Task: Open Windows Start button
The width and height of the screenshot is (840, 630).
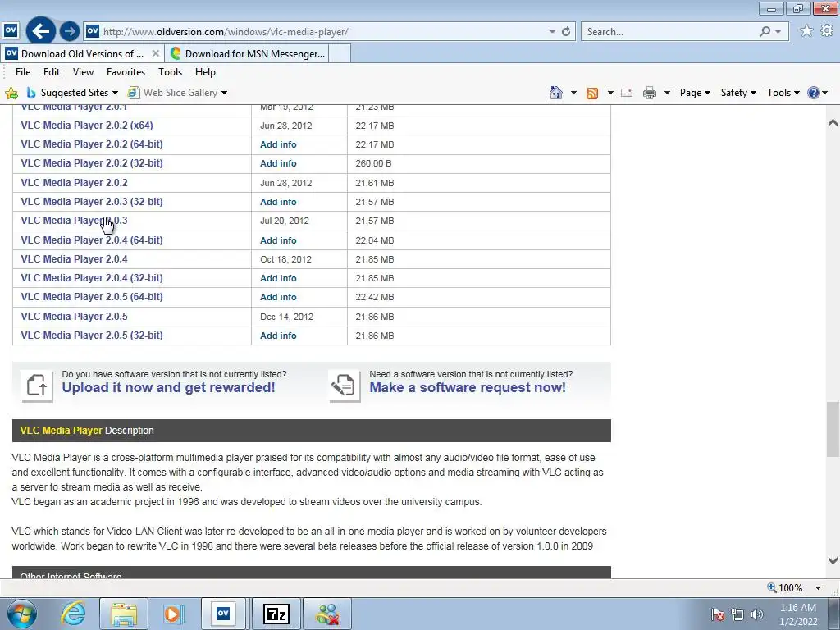Action: (22, 614)
